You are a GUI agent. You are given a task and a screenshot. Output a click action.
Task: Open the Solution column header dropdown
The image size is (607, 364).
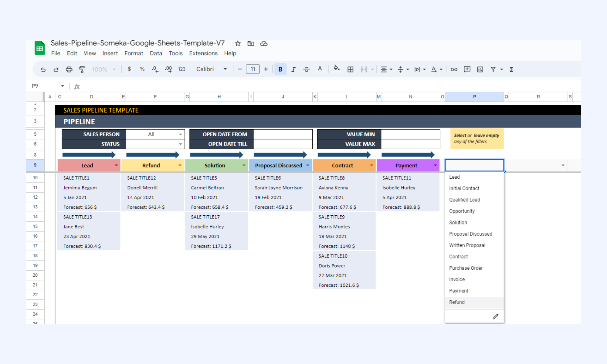pos(244,165)
